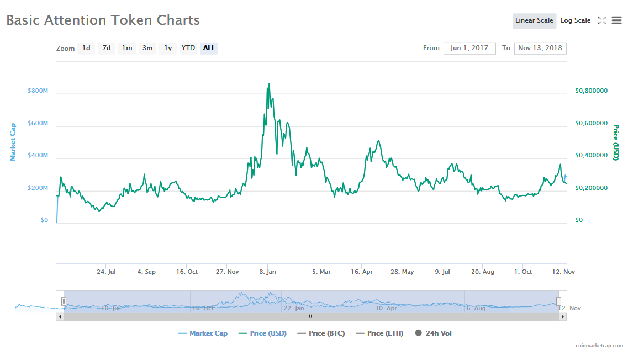Click the 1. Oct date axis label
Viewport: 644px width, 360px height.
tap(523, 272)
